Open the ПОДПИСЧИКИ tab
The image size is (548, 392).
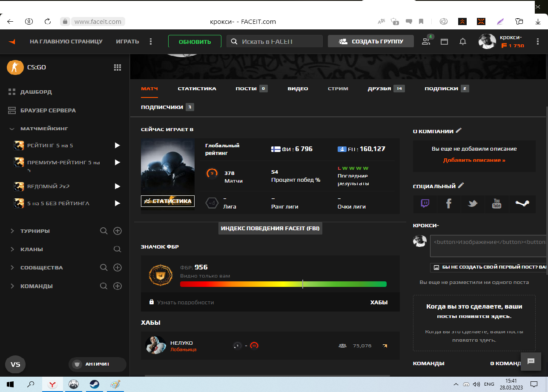point(167,107)
